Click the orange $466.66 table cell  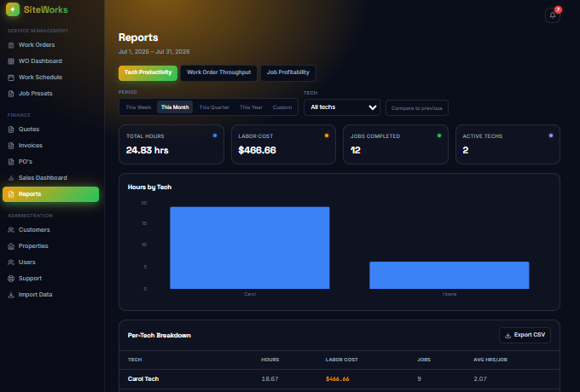click(338, 379)
